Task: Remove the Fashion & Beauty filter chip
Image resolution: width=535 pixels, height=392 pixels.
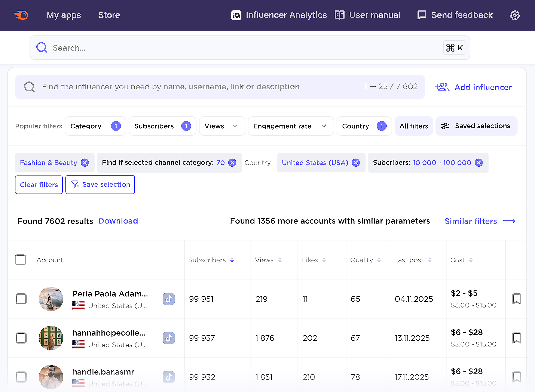Action: tap(85, 163)
